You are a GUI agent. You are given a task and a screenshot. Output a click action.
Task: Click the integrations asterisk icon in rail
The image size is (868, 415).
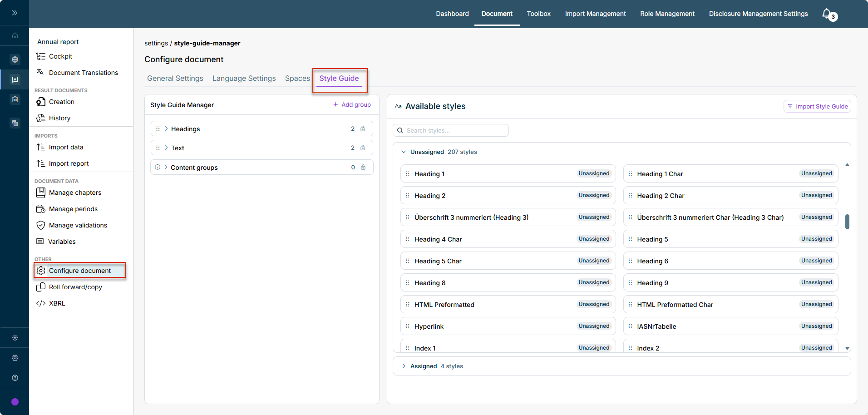click(x=15, y=338)
